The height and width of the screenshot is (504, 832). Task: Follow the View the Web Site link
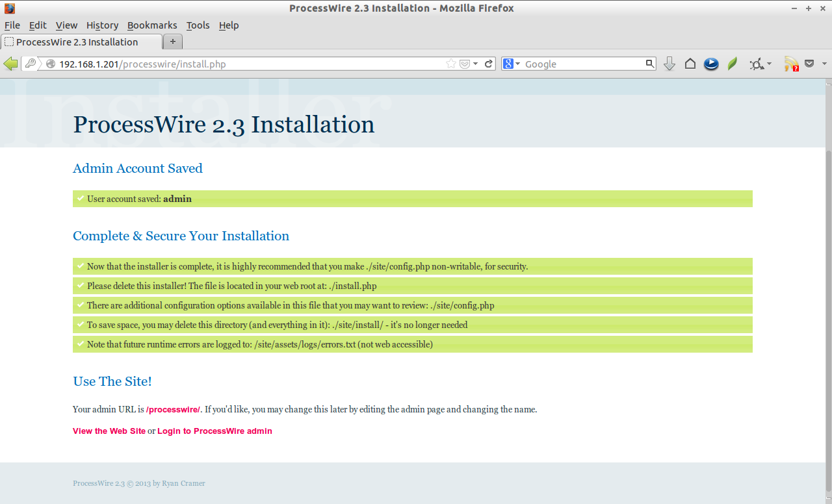tap(109, 431)
